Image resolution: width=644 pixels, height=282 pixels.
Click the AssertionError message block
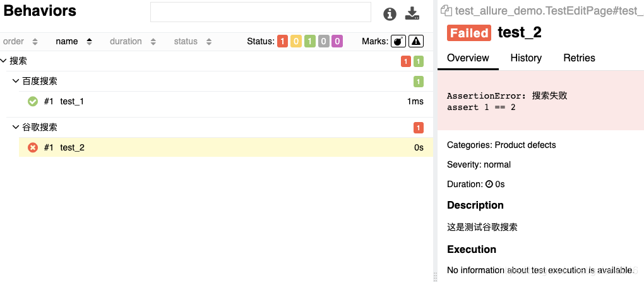pyautogui.click(x=540, y=101)
